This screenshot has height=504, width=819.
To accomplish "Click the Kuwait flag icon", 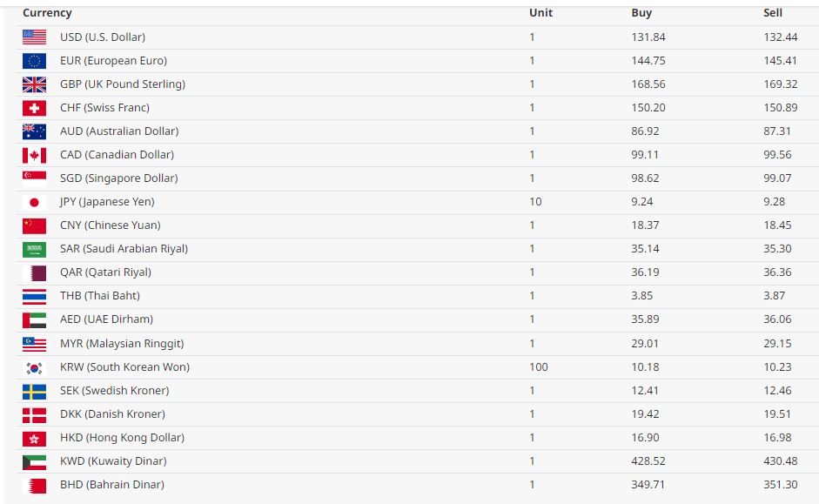I will 34,461.
